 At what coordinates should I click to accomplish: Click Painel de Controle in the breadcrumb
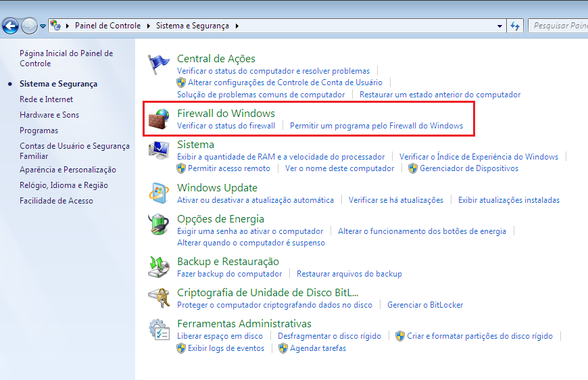tap(107, 26)
